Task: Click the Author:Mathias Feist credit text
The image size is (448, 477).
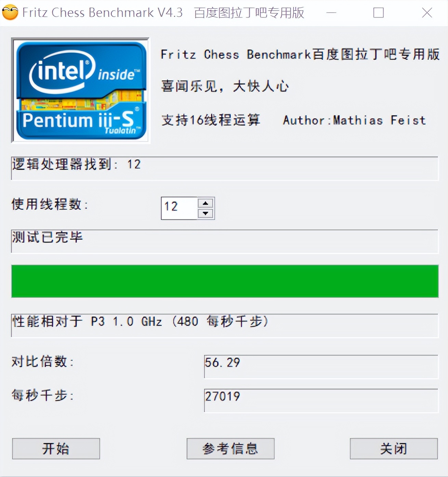Action: click(x=354, y=120)
